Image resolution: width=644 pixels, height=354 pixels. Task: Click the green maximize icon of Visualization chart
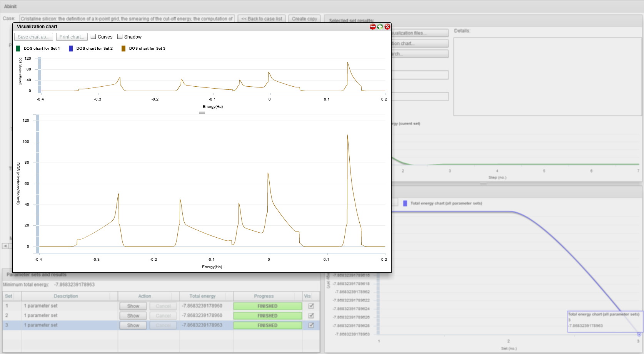(380, 27)
